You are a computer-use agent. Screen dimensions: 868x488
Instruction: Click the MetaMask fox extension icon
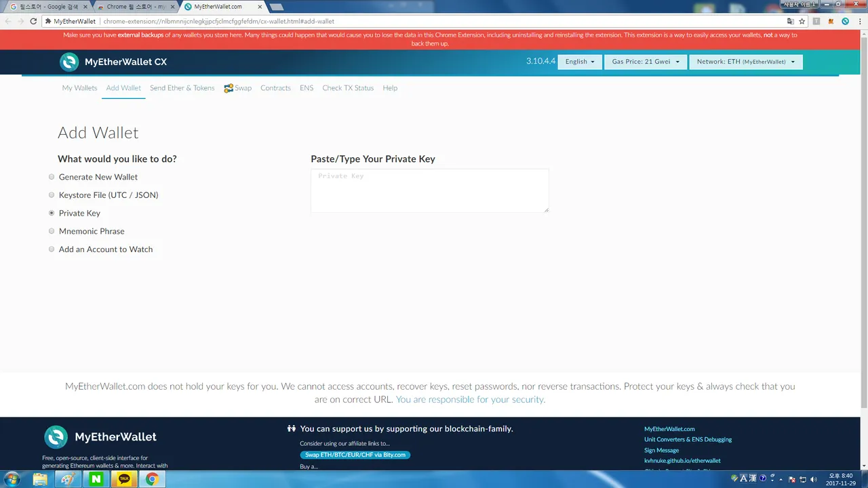coord(831,21)
